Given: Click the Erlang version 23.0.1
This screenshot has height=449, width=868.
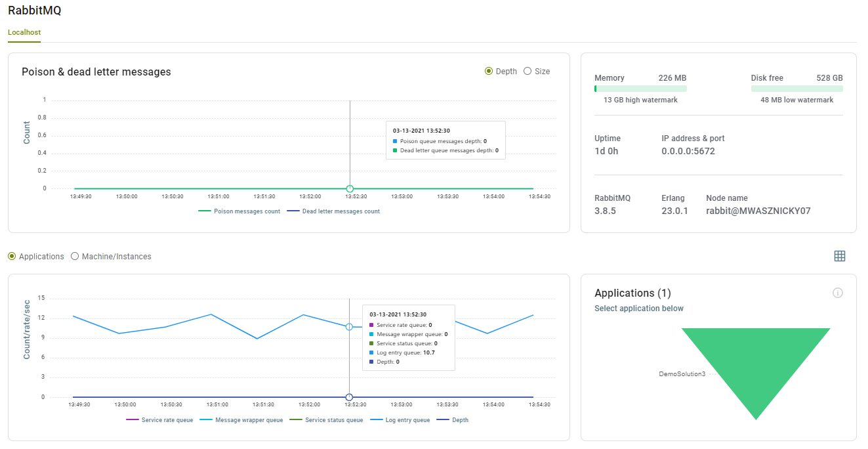Looking at the screenshot, I should [x=674, y=211].
